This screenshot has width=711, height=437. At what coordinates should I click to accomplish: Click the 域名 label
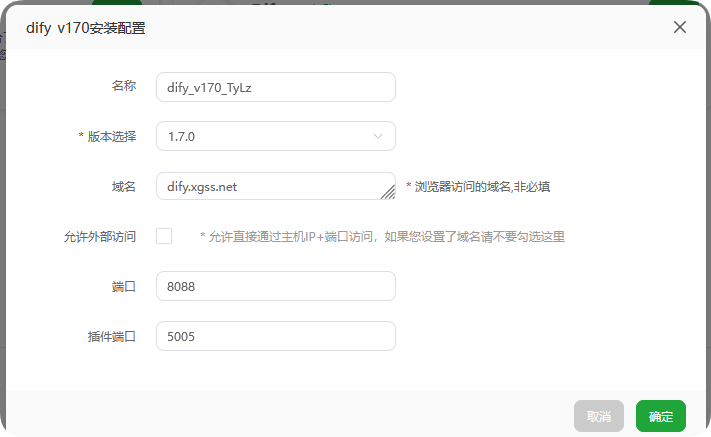124,186
